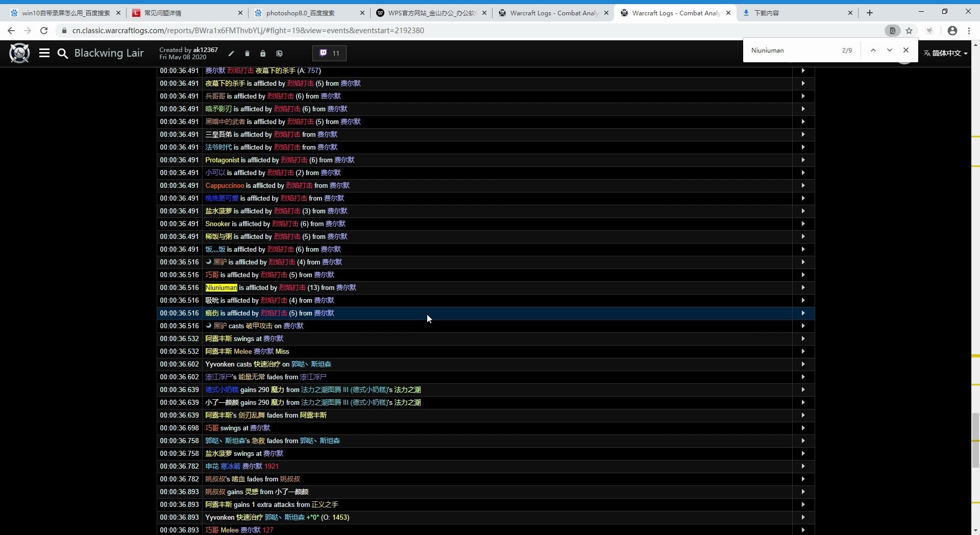This screenshot has width=980, height=535.
Task: Switch to the photoshop8.0 百度搜索 tab
Action: 309,13
